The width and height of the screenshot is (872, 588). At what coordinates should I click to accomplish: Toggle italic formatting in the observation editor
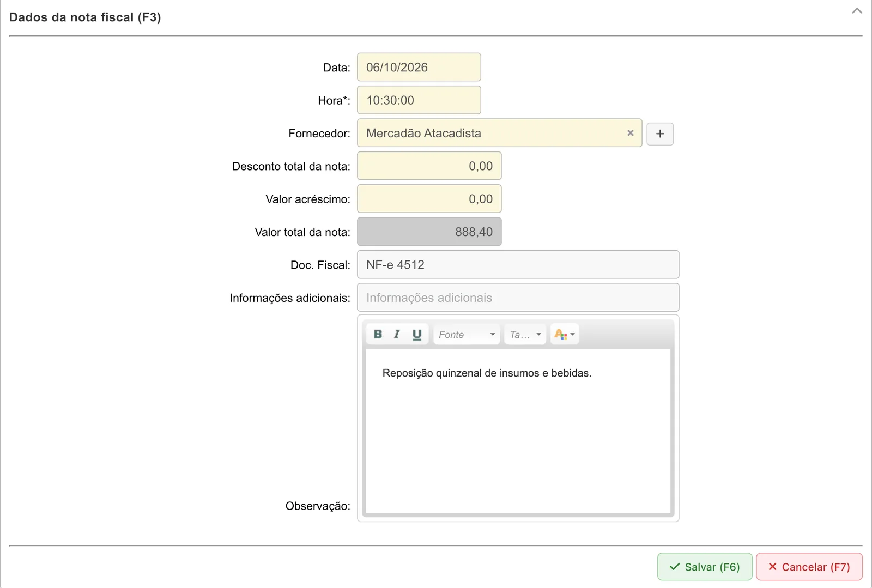click(397, 334)
